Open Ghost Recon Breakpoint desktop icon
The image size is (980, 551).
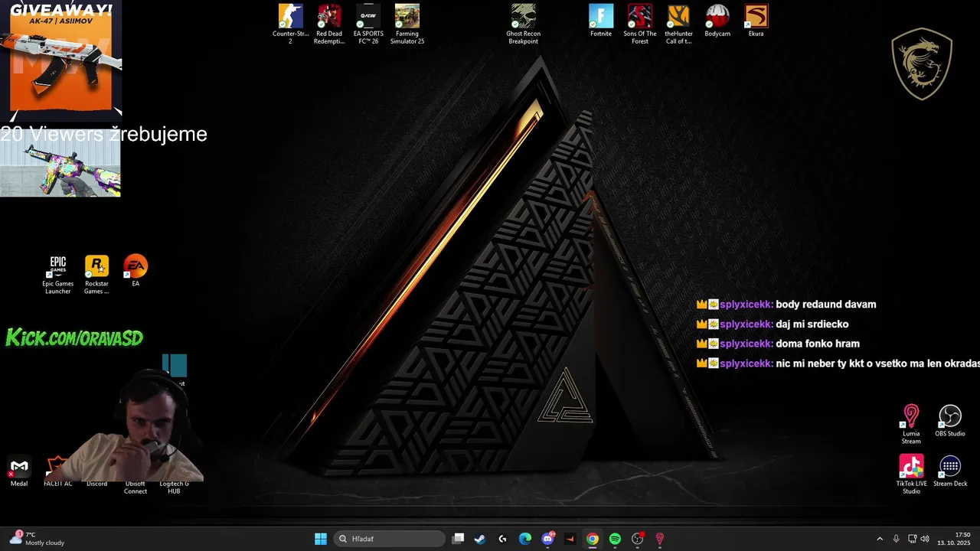pyautogui.click(x=524, y=24)
